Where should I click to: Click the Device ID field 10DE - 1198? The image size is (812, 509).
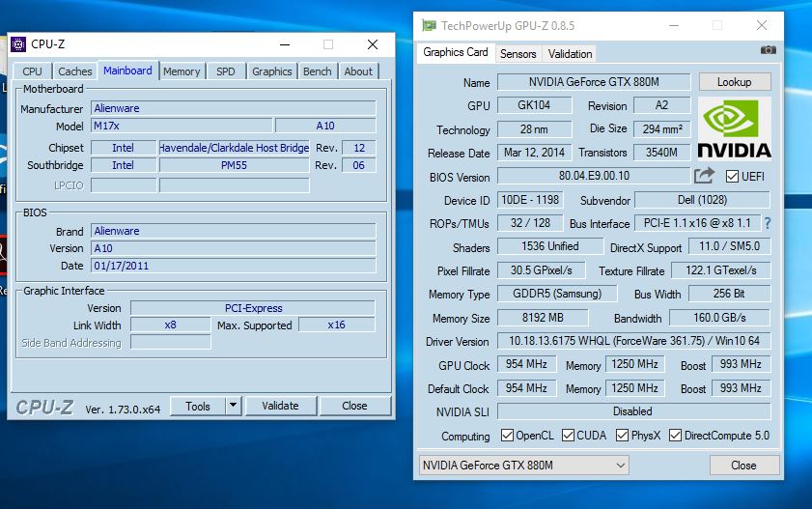[x=530, y=200]
